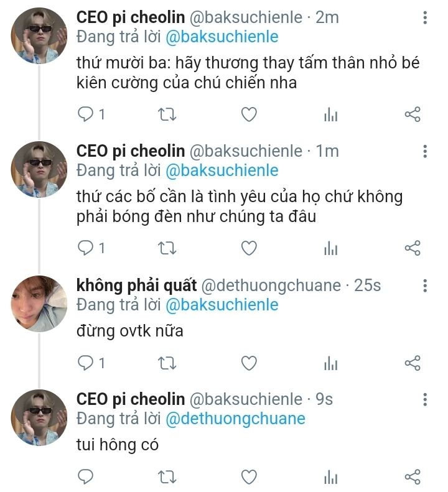Reply to the 'đừng ovtk nữa' tweet

pos(85,363)
